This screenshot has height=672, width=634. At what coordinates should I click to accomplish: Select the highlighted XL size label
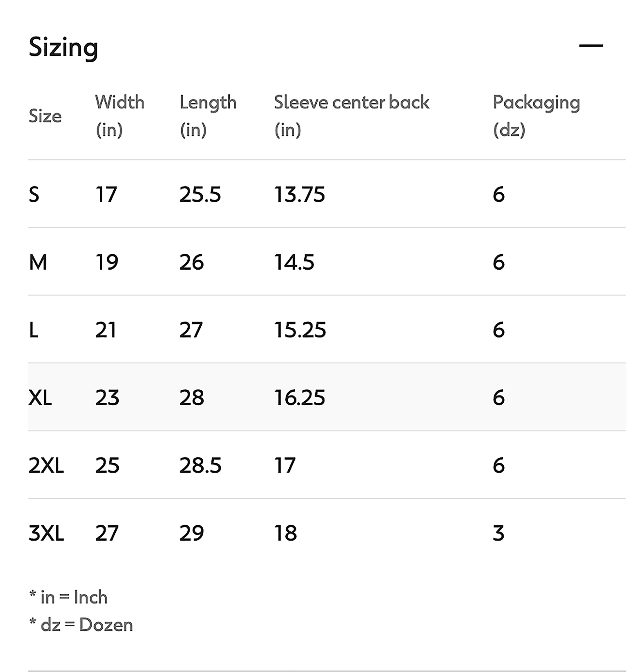(x=40, y=397)
